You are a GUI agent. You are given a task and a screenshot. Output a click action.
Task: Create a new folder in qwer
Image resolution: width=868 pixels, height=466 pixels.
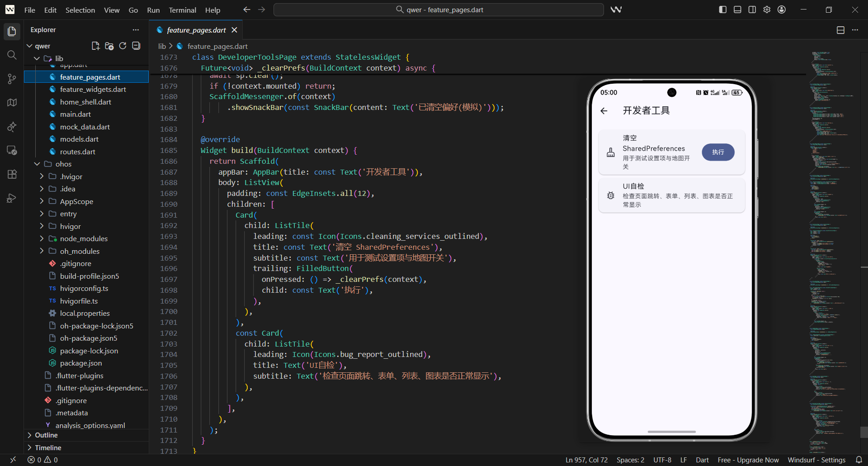[x=109, y=46]
